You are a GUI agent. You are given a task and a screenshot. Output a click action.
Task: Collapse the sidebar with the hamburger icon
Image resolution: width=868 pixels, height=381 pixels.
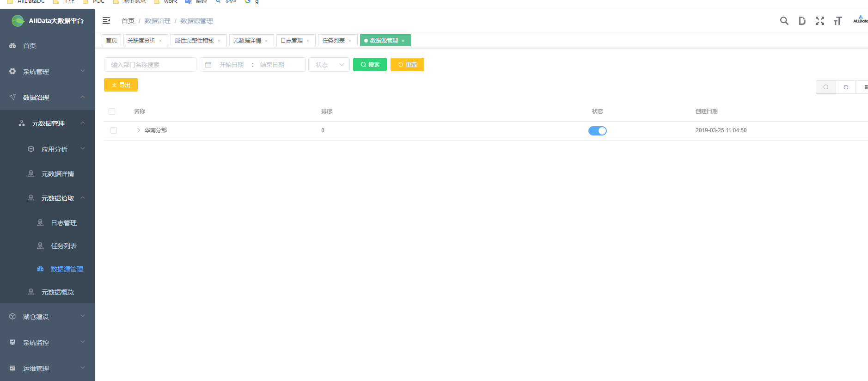click(x=106, y=21)
